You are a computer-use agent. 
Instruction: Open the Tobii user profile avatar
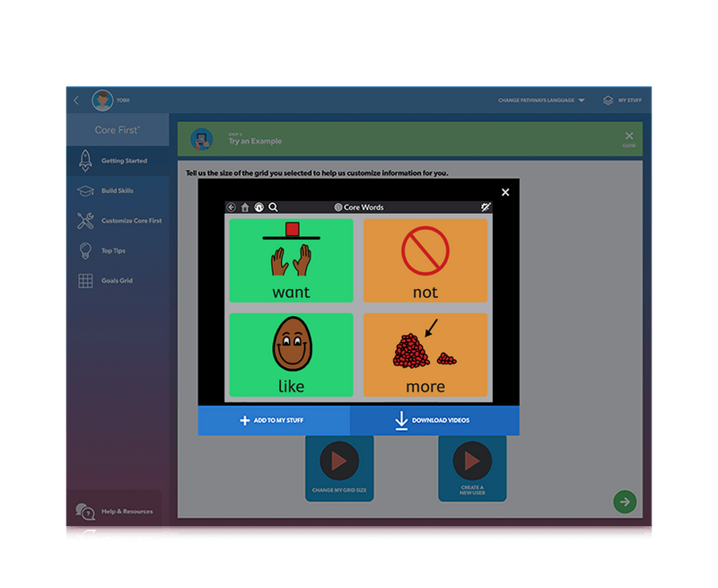101,101
